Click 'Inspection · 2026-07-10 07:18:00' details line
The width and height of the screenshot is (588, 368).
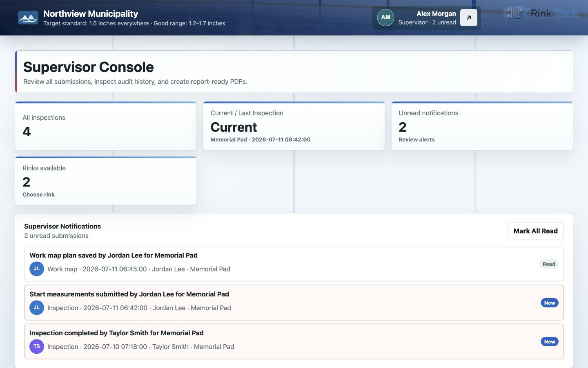pos(141,347)
